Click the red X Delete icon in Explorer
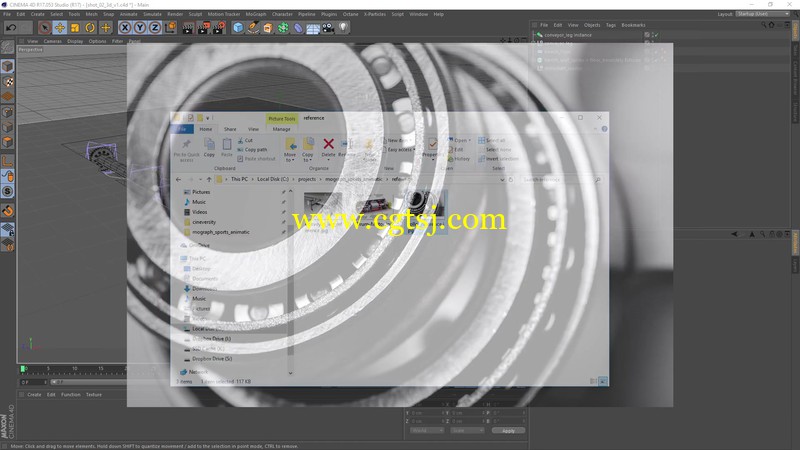The width and height of the screenshot is (800, 450). click(329, 144)
